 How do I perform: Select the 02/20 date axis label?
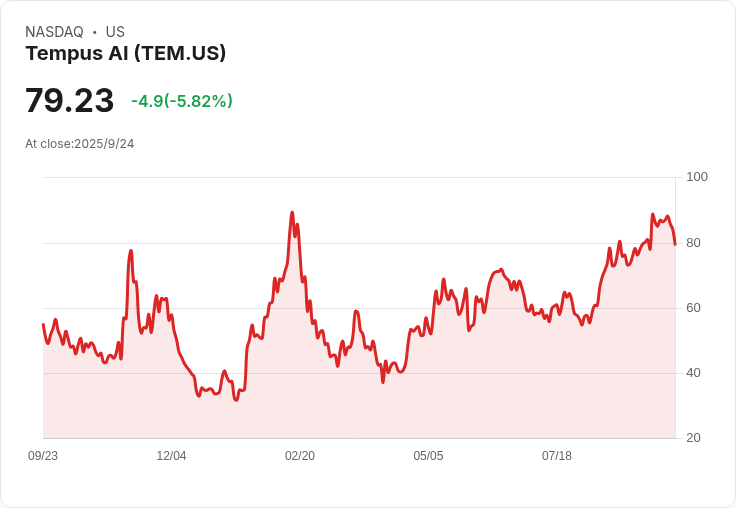click(300, 456)
